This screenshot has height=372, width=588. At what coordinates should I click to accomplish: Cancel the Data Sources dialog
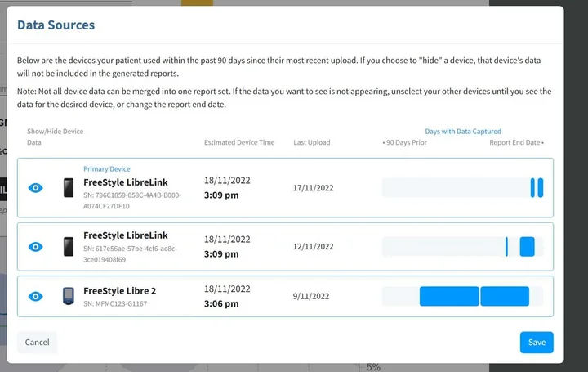pyautogui.click(x=38, y=343)
